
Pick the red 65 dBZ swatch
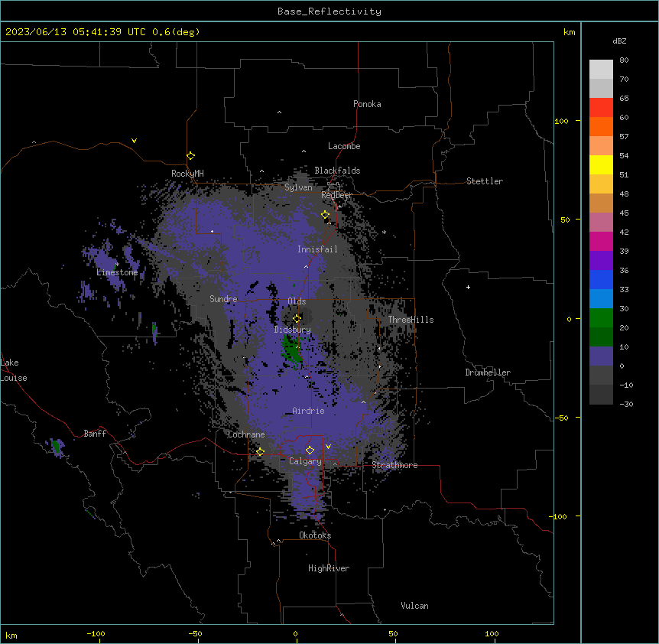601,107
